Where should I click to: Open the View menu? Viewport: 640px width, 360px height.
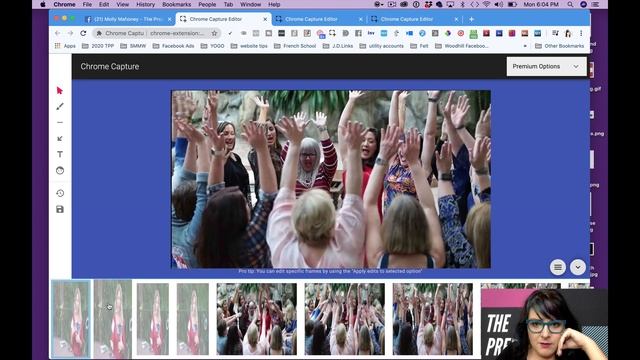coord(122,4)
